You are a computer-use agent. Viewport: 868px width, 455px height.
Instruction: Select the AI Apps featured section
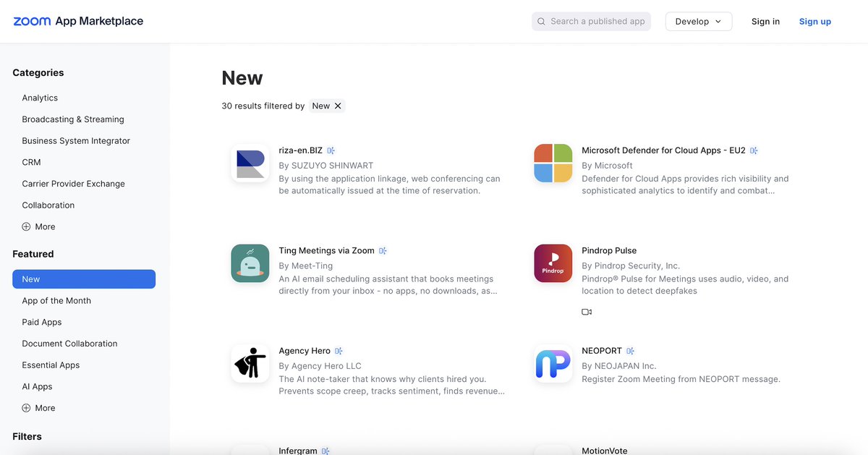click(x=37, y=386)
